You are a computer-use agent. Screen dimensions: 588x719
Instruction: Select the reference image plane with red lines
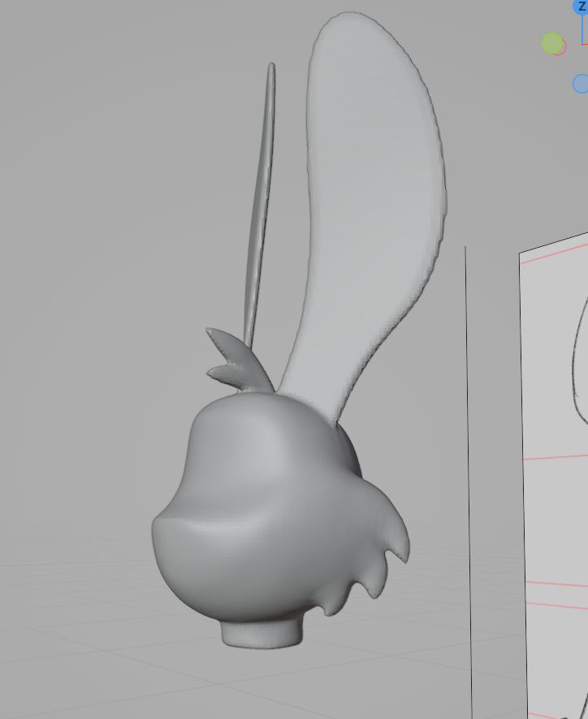pos(555,477)
